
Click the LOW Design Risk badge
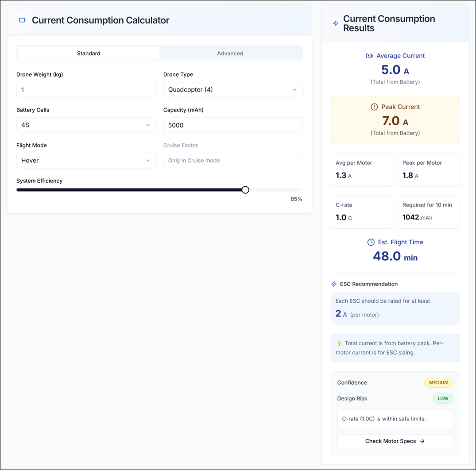[443, 398]
